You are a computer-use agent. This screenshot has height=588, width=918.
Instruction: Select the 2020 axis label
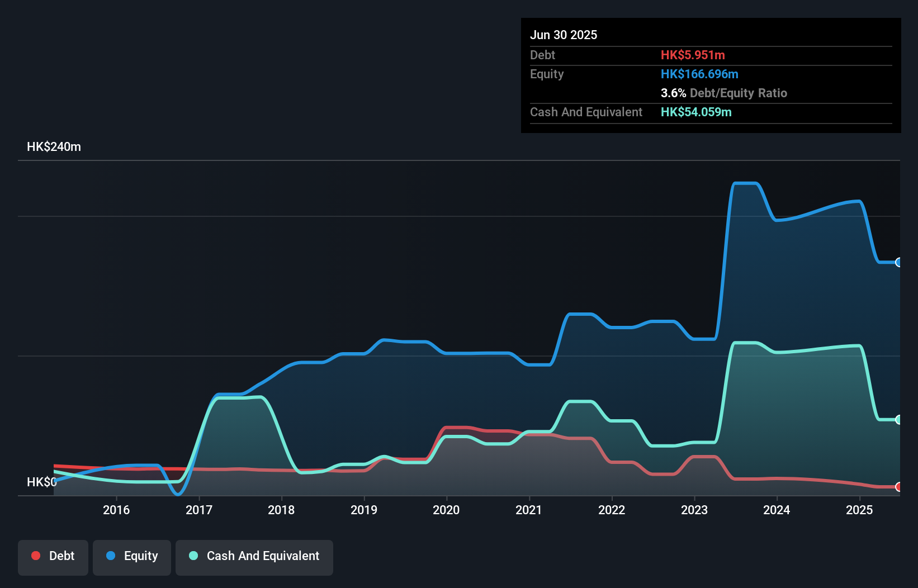coord(446,510)
